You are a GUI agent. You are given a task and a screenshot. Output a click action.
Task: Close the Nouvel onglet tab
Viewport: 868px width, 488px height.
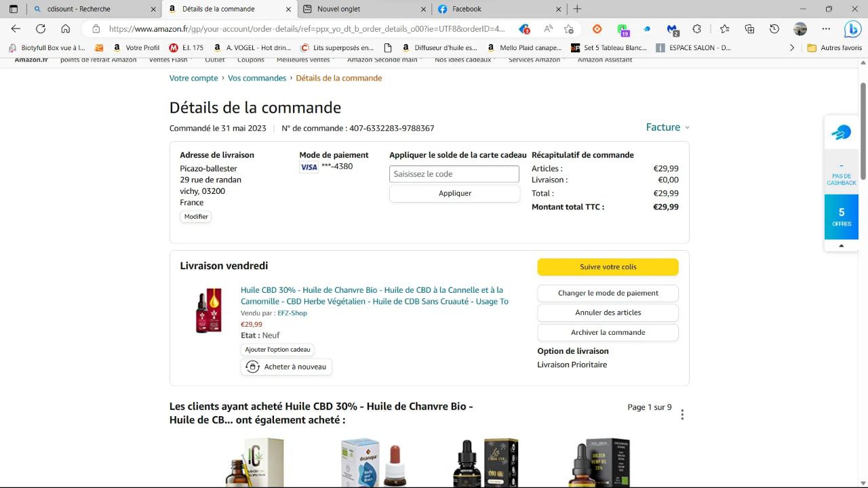coord(425,9)
